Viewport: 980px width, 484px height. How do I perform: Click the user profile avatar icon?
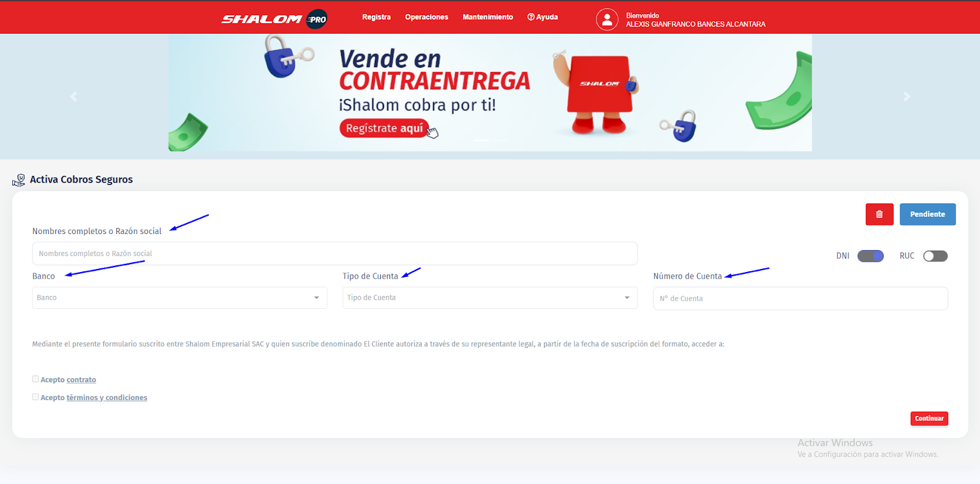[x=606, y=20]
